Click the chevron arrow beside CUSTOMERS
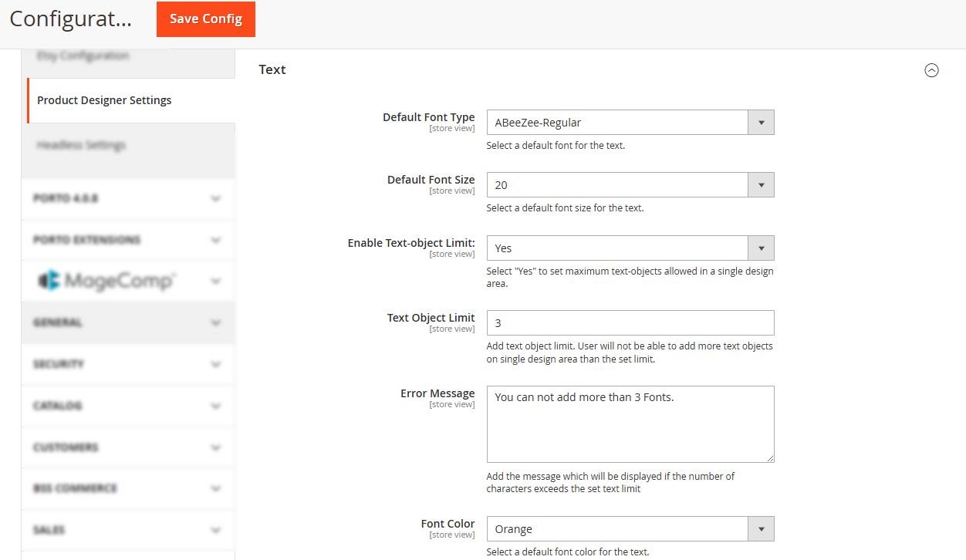 pos(215,447)
